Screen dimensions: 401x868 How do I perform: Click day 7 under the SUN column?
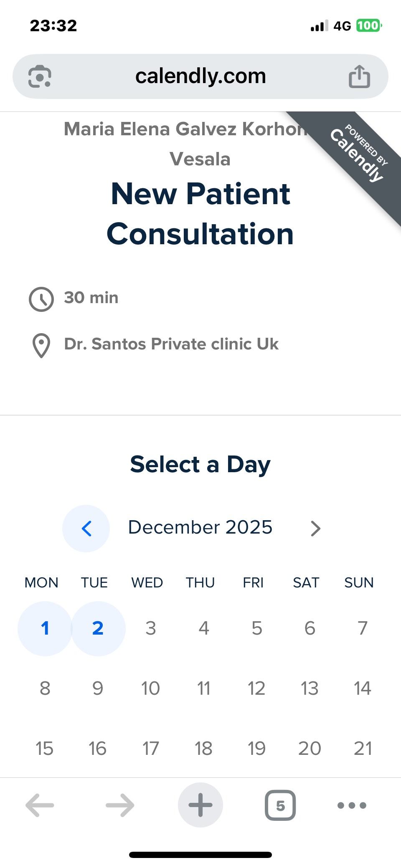(363, 628)
